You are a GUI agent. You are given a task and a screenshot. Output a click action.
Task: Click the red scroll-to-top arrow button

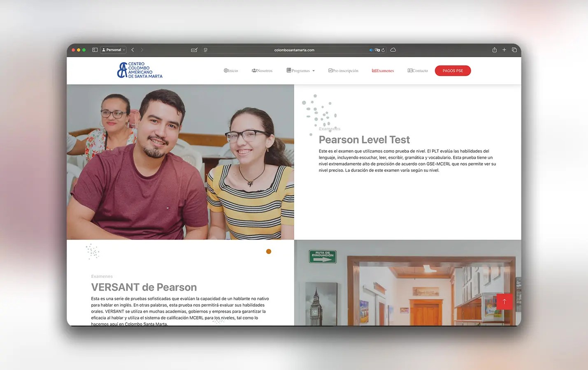tap(504, 301)
